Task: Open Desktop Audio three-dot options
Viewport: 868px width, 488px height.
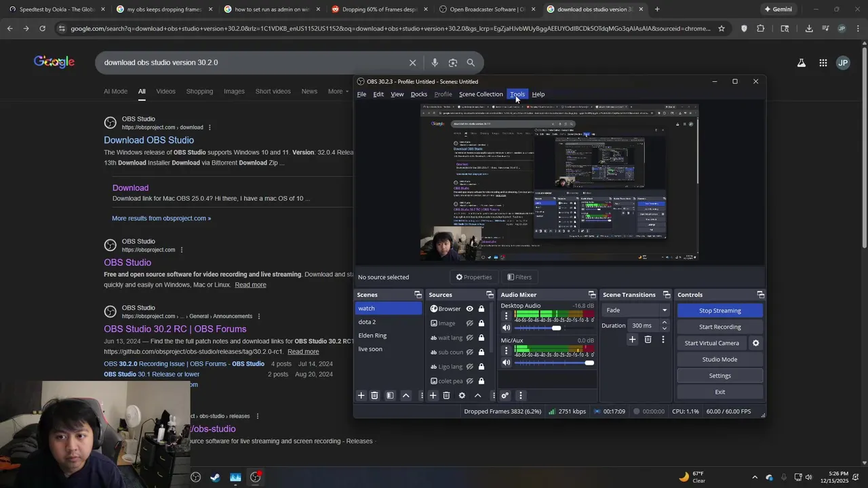Action: (x=506, y=317)
